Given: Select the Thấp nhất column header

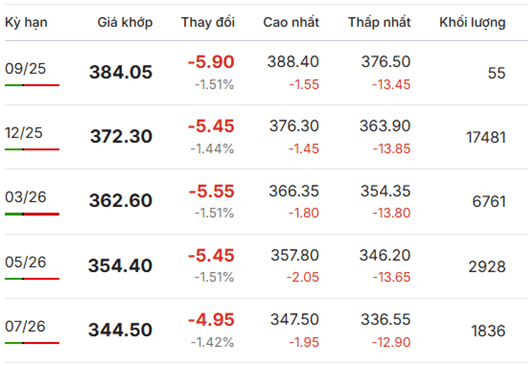Looking at the screenshot, I should click(380, 22).
